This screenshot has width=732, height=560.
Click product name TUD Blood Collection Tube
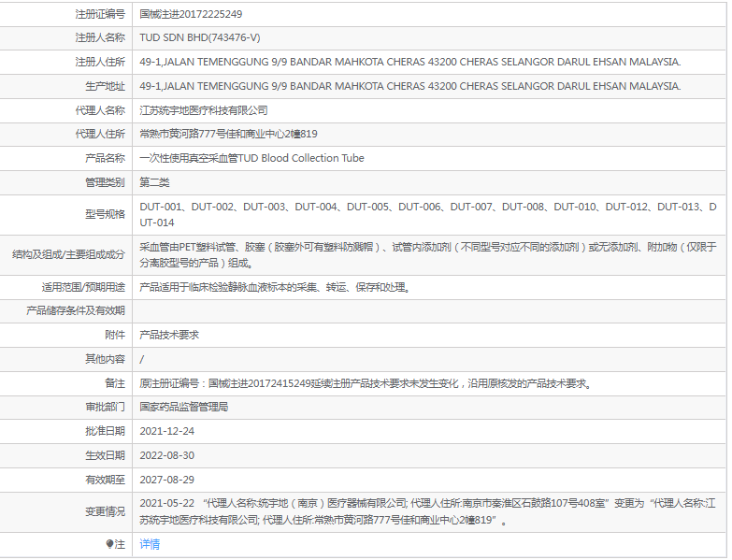[251, 158]
